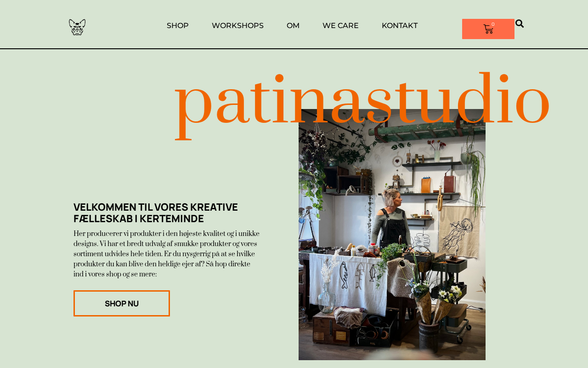Image resolution: width=588 pixels, height=368 pixels.
Task: Click the jellyfish wall hanging in the photo
Action: pos(459,231)
